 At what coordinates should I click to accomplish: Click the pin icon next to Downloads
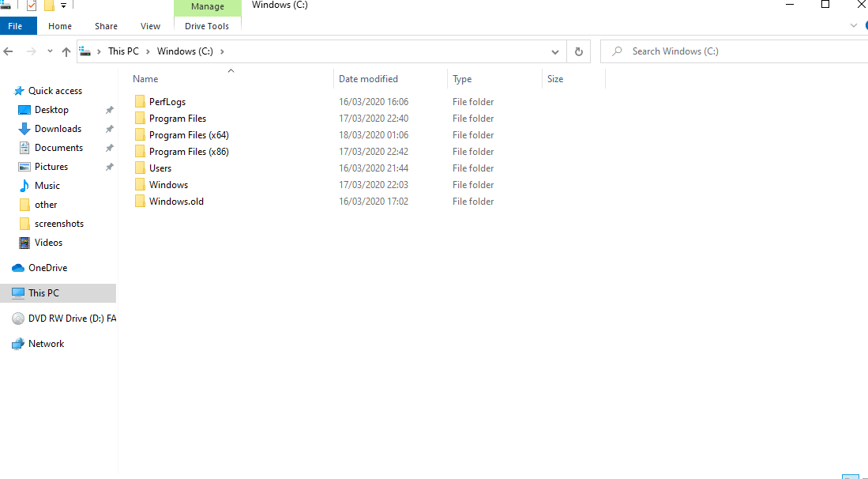click(x=110, y=129)
